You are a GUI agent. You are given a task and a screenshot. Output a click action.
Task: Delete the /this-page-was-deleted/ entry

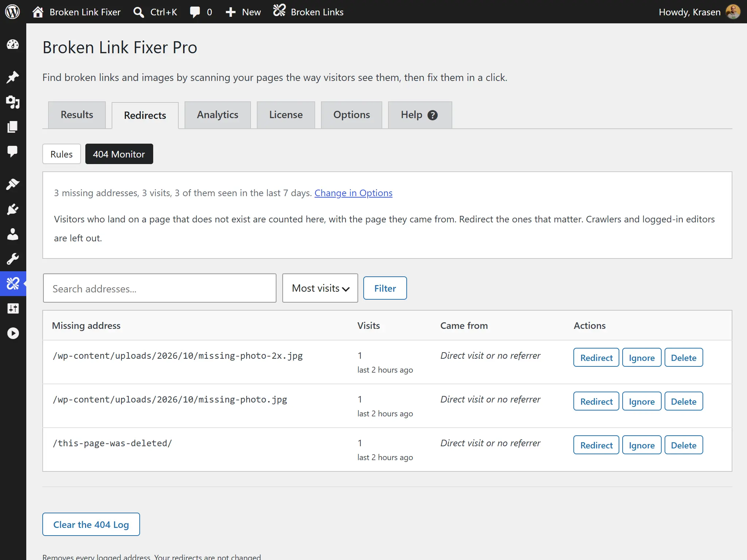(684, 445)
